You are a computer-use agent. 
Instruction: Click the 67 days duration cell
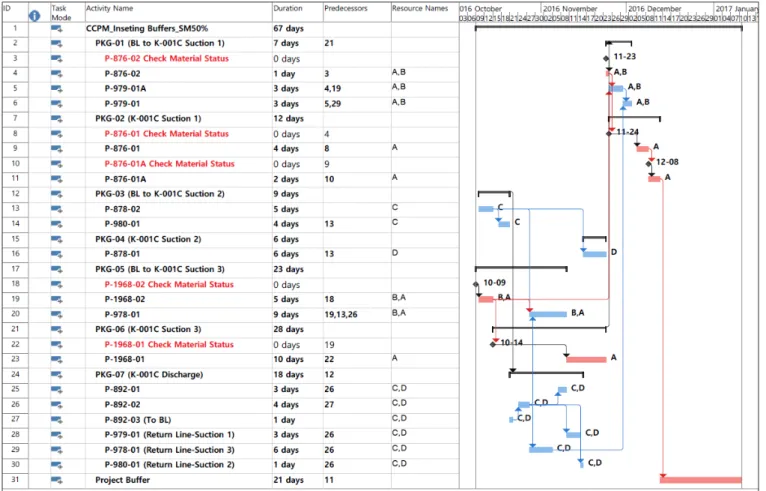click(x=288, y=29)
